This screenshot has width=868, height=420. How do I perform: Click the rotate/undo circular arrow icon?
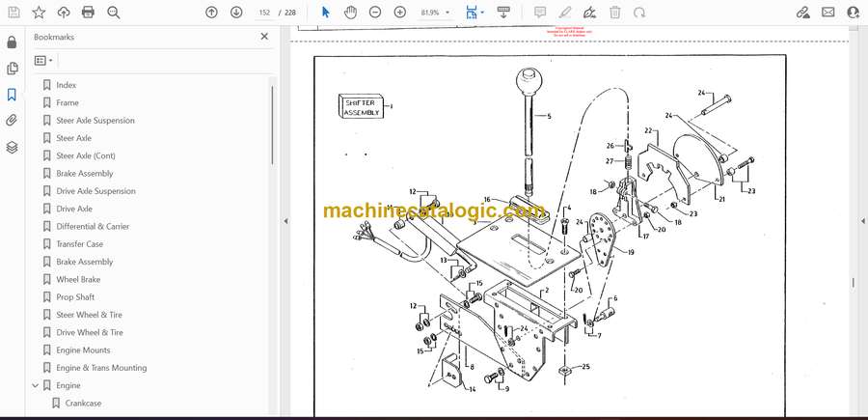click(x=639, y=13)
